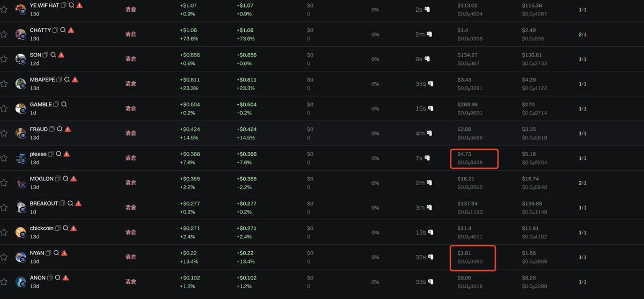Copy the ANON token address

50,278
